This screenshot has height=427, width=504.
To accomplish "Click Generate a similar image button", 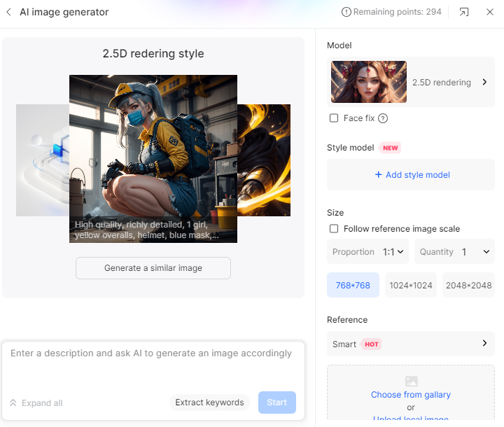I will 153,268.
